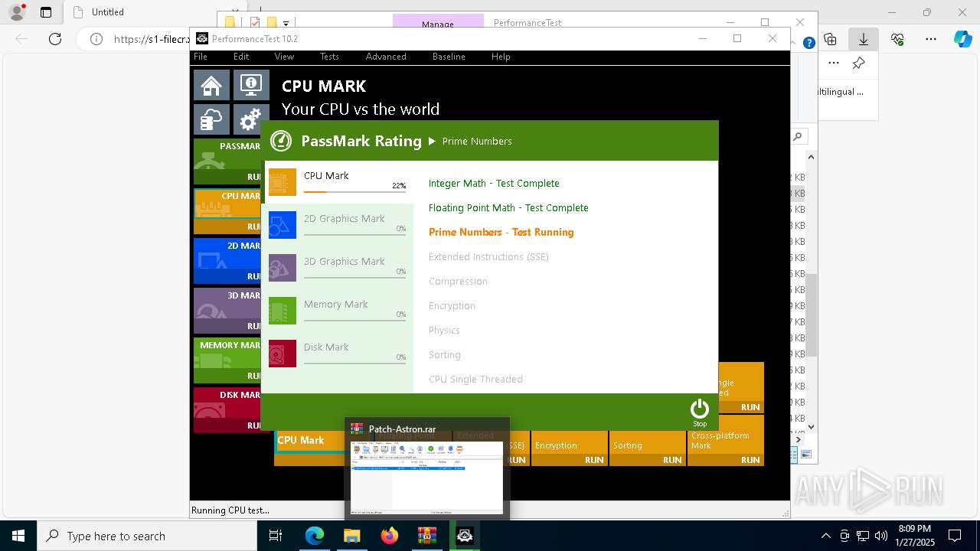Click the Manage ribbon tab in Explorer

(438, 23)
